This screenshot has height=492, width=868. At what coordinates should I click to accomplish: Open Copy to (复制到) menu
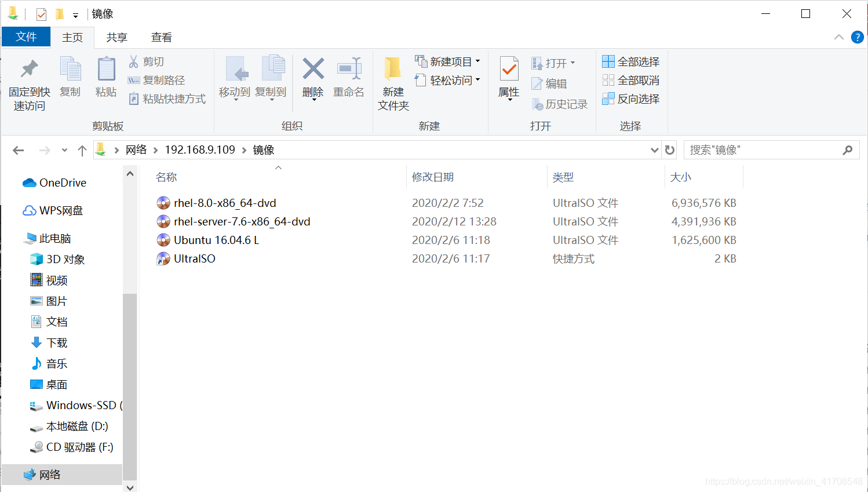coord(271,78)
